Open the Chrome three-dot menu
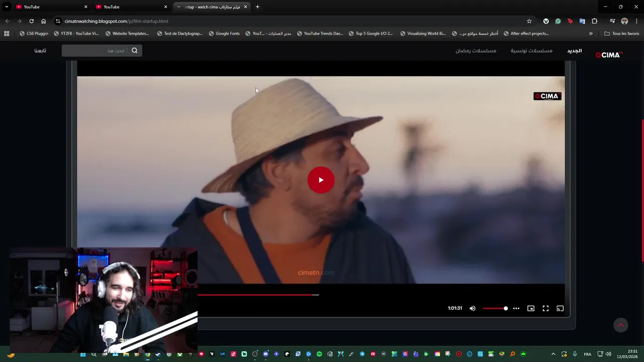The image size is (644, 362). [636, 21]
